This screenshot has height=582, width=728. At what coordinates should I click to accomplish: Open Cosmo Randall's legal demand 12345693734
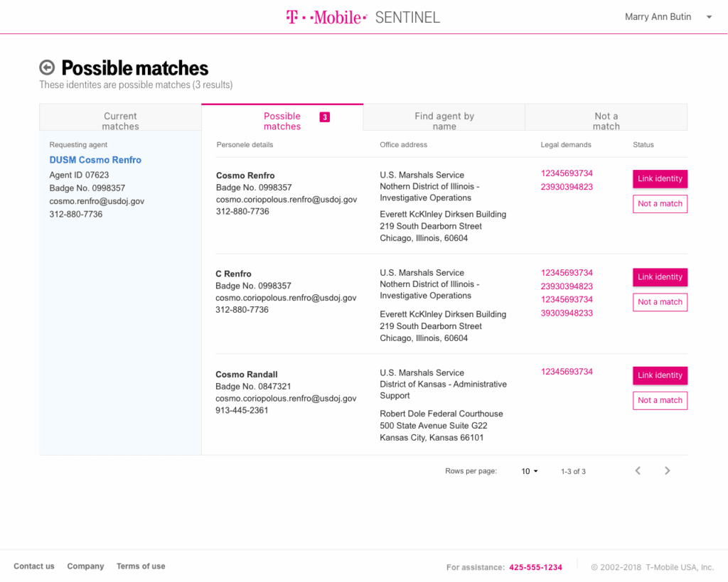[567, 372]
